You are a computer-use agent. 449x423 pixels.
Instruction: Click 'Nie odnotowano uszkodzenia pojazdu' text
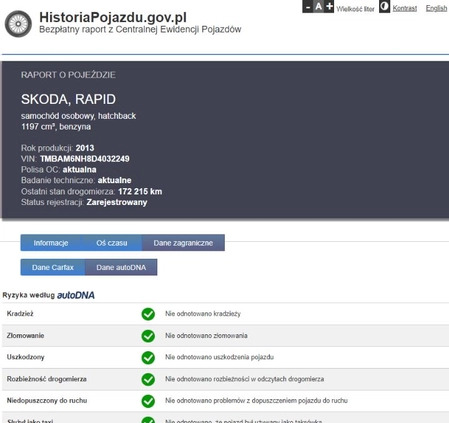tap(219, 357)
